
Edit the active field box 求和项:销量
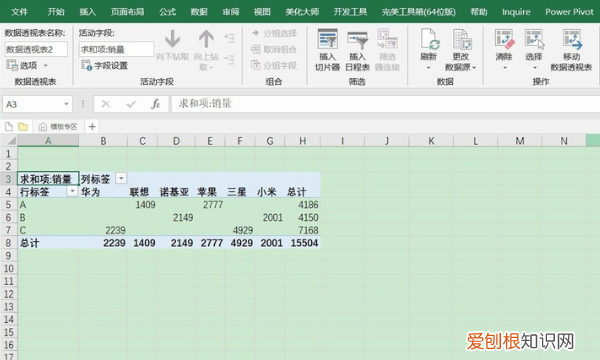click(117, 49)
